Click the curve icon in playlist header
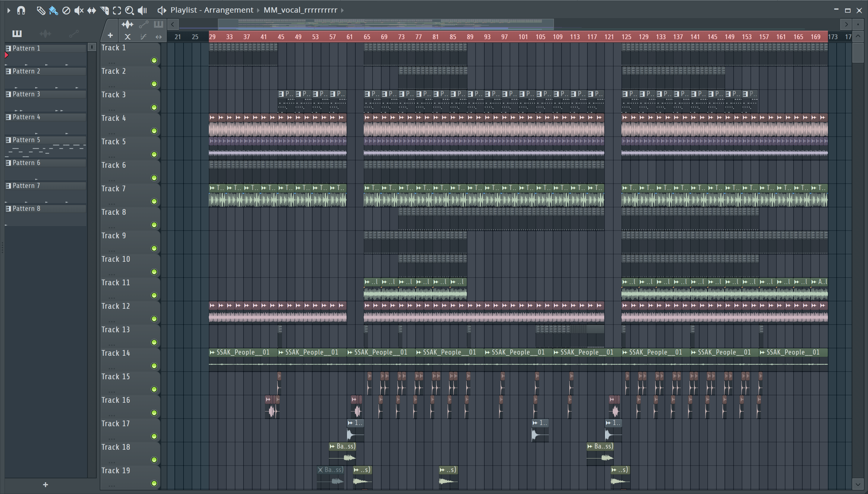 (143, 37)
